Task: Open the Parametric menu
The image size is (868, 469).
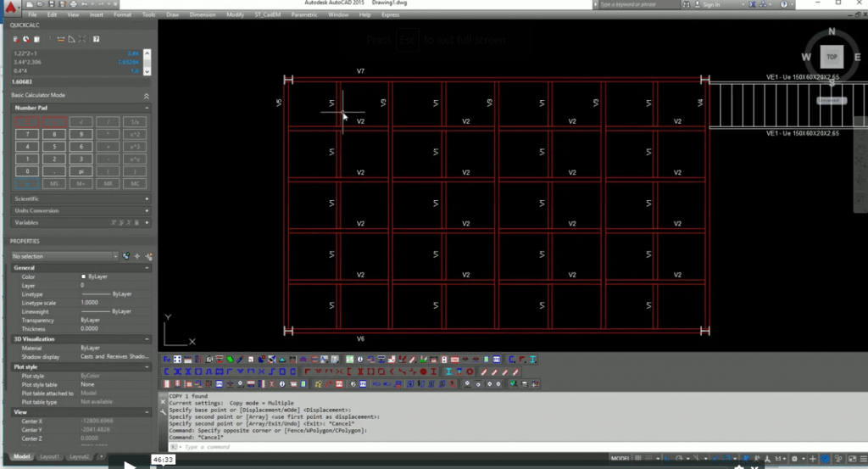Action: click(x=304, y=15)
